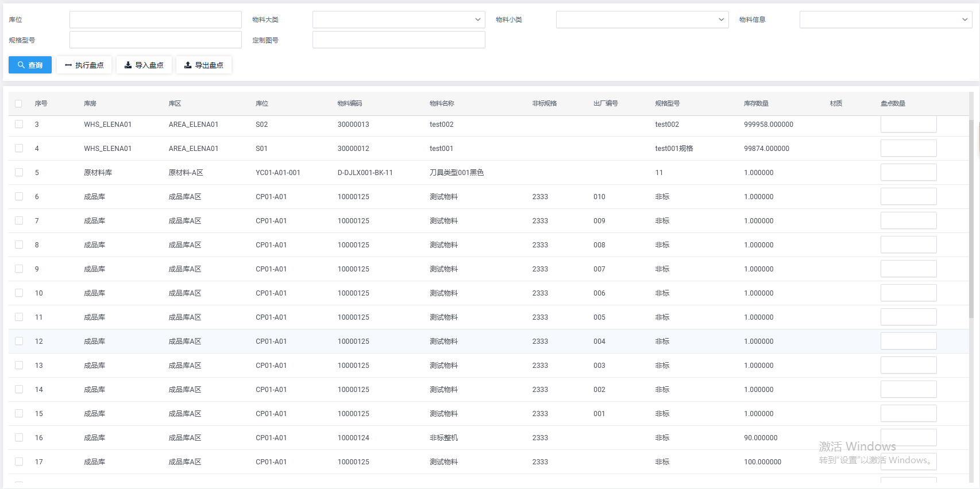Select the checkbox for row 12
The height and width of the screenshot is (489, 980).
(x=19, y=341)
